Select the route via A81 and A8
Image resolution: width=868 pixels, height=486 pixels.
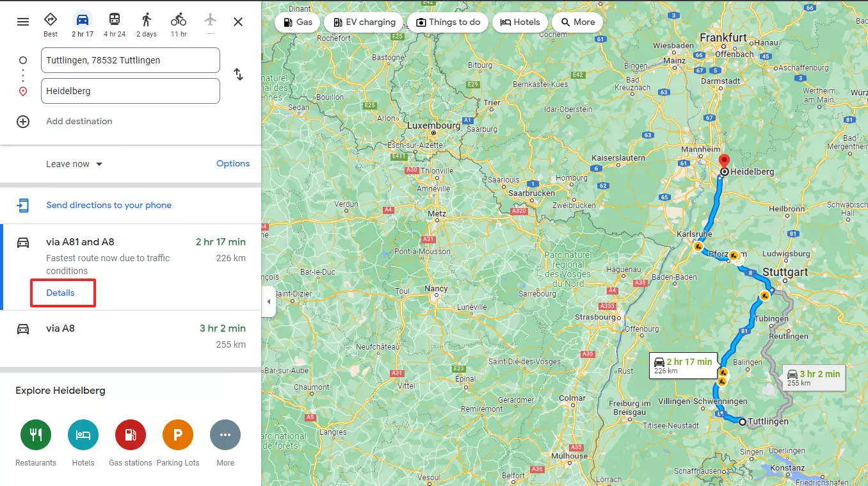(x=131, y=267)
